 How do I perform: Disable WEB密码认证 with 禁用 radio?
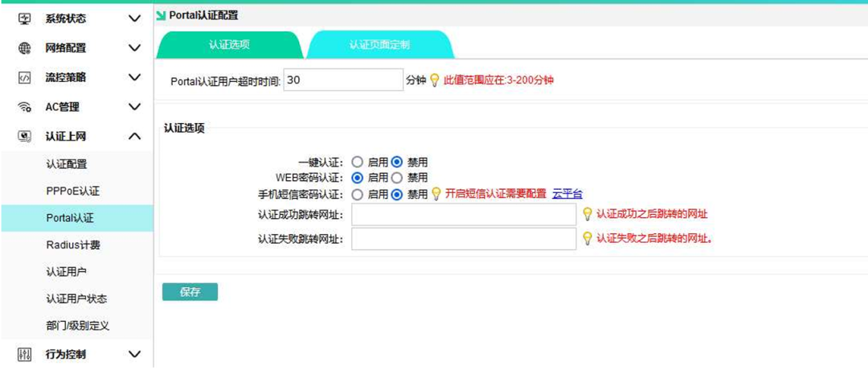tap(397, 178)
